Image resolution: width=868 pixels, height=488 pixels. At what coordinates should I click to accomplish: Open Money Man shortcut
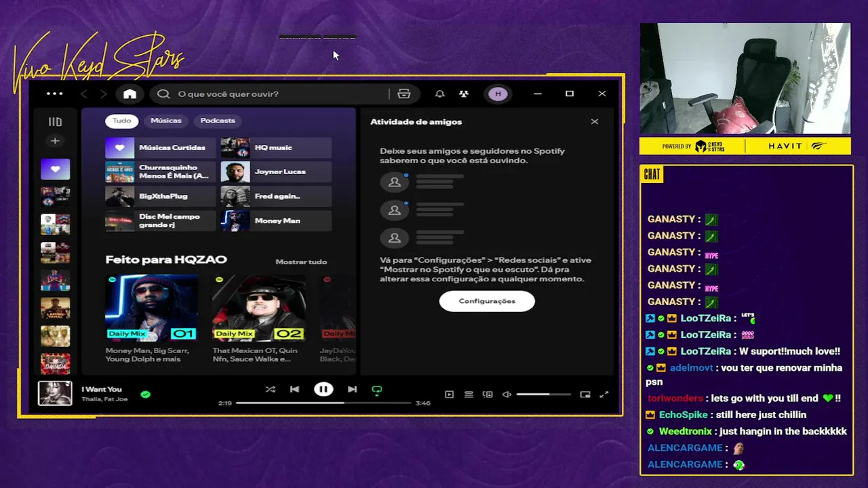[276, 220]
